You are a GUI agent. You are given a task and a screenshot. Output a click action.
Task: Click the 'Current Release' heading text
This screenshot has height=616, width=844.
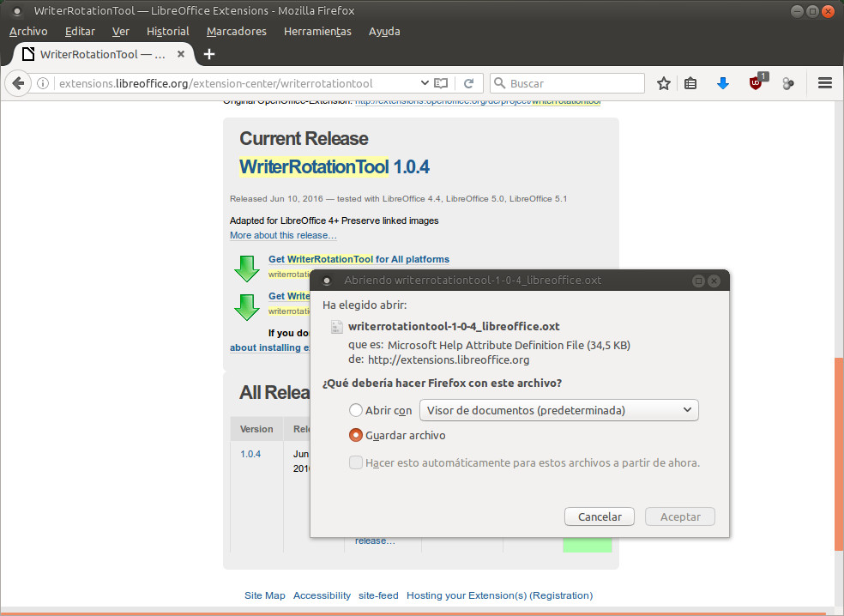click(x=304, y=138)
